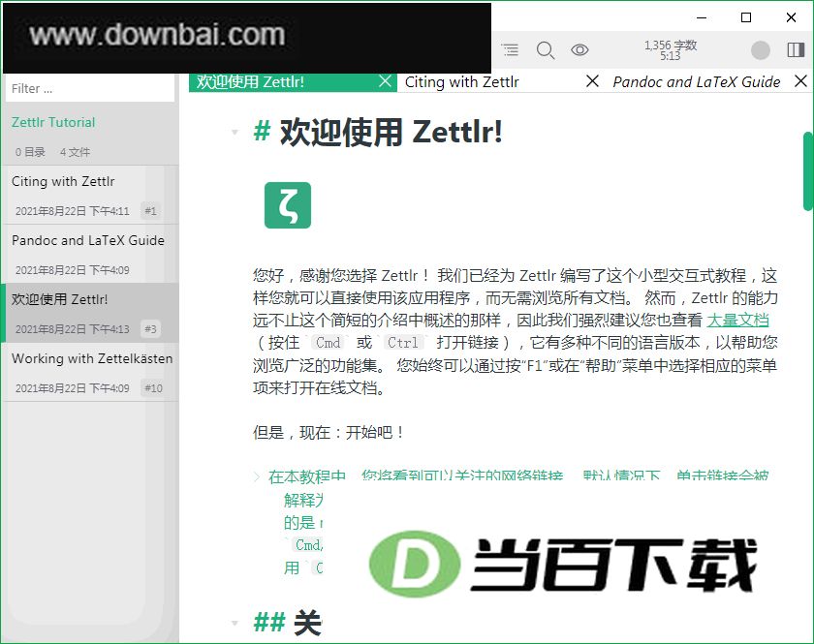
Task: Click the #1 tag on Citing with Zettlr
Action: (150, 211)
